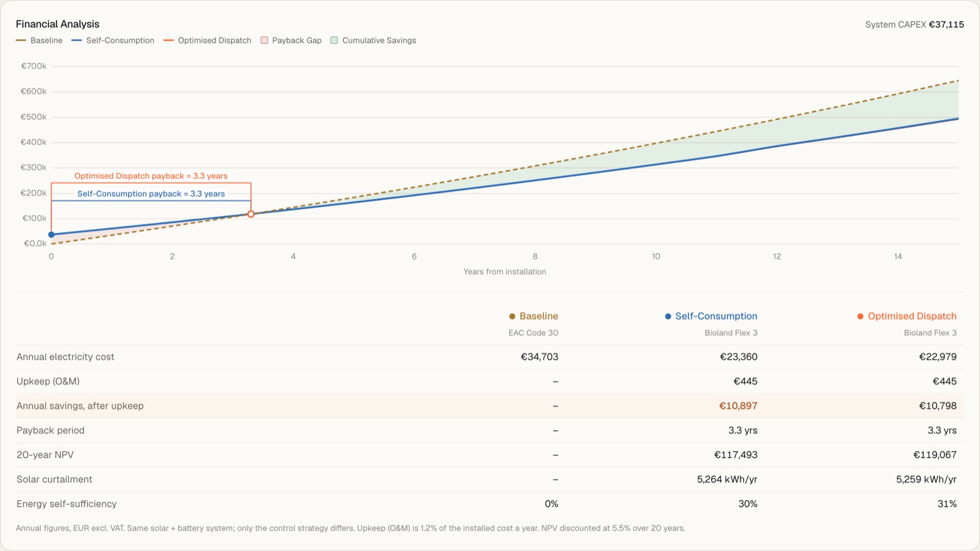
Task: Click the EAC Code 30 tariff label
Action: point(533,333)
